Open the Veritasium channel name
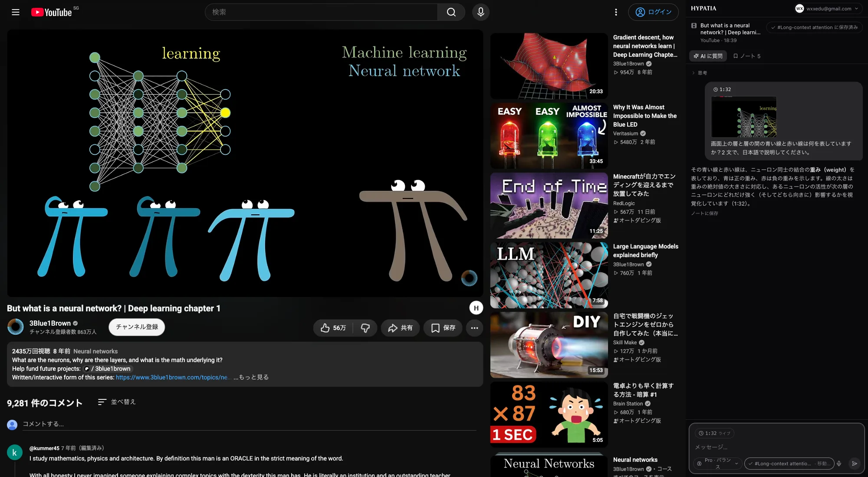 tap(625, 134)
